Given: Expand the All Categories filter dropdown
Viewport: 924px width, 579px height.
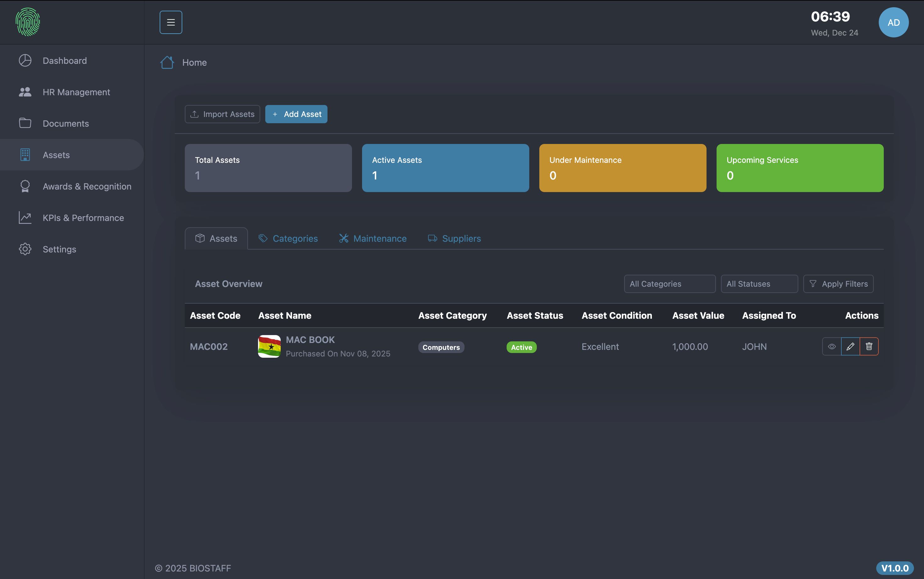Looking at the screenshot, I should [669, 284].
